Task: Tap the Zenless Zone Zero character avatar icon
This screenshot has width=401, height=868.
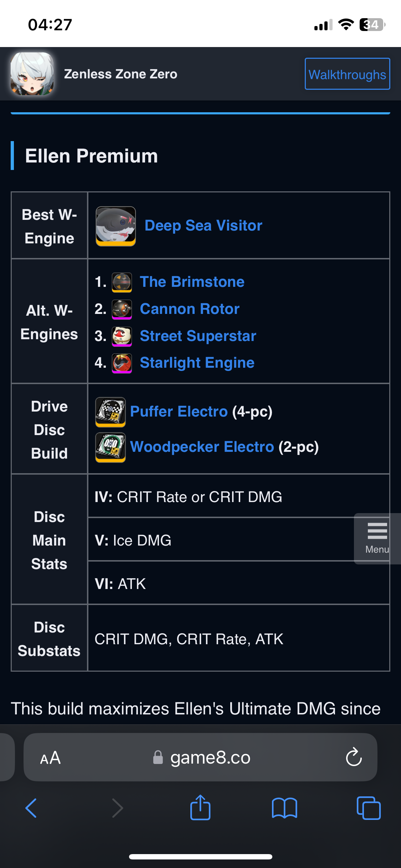Action: coord(32,74)
